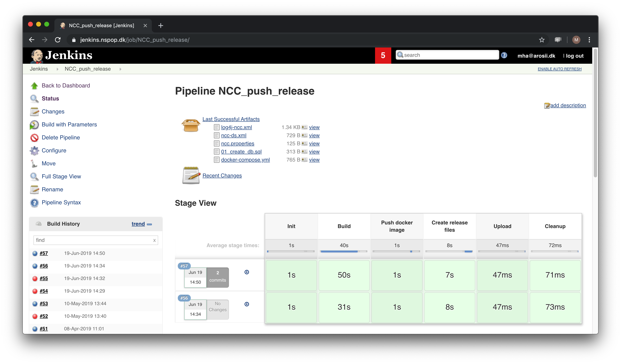The width and height of the screenshot is (621, 364).
Task: Click the Build with Parameters clock icon
Action: 34,124
